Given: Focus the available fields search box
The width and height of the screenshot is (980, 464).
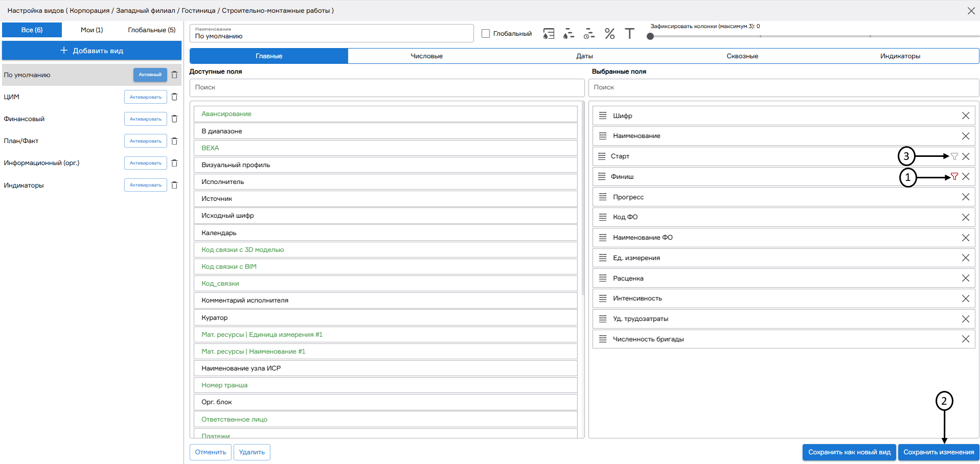Looking at the screenshot, I should [387, 87].
